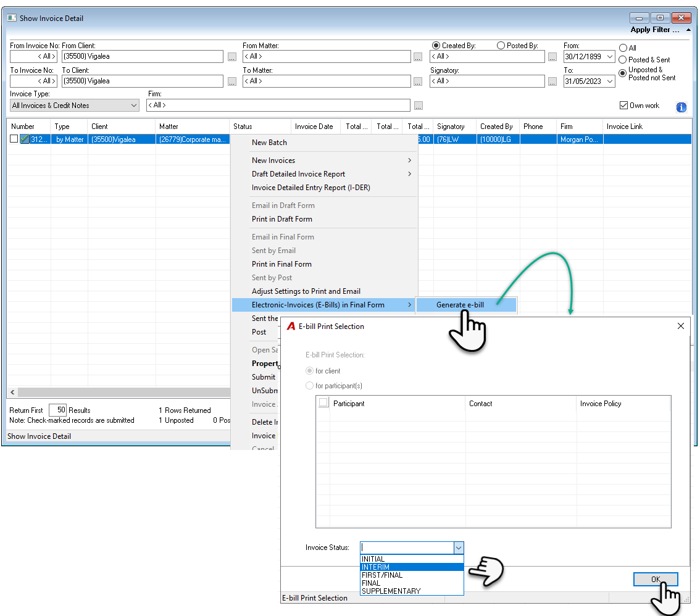
Task: Select the Posted & Sent radio option
Action: click(623, 60)
